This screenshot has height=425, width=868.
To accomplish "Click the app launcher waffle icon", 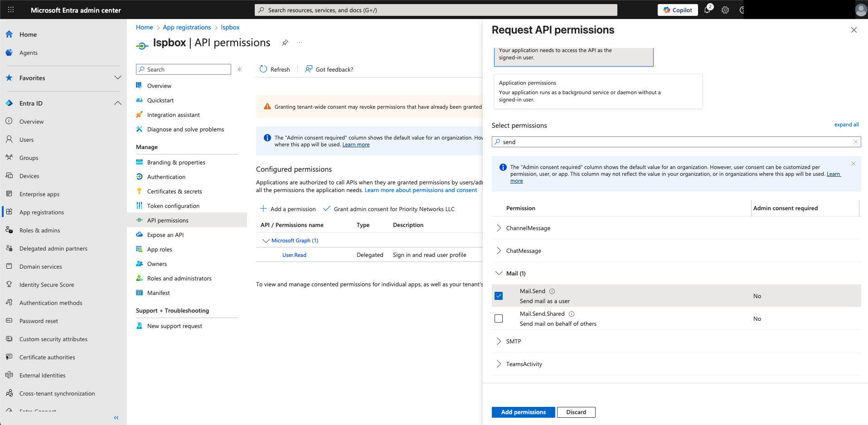I will 11,10.
